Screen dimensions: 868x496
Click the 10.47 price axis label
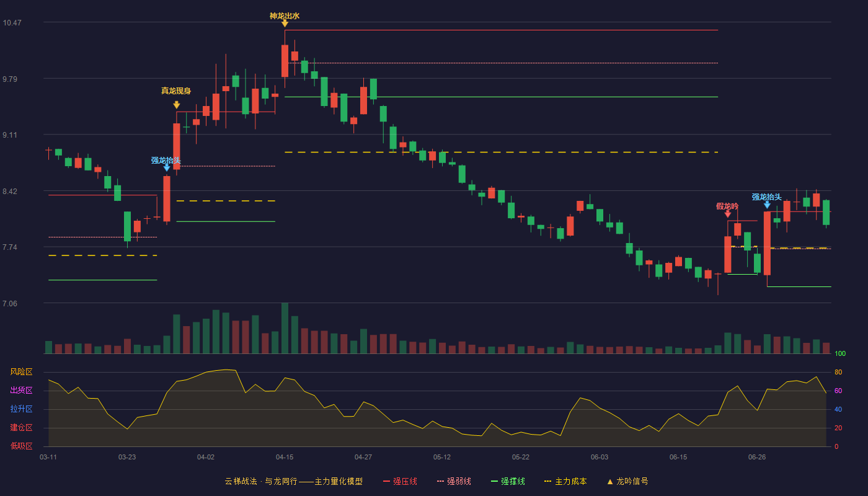[12, 22]
